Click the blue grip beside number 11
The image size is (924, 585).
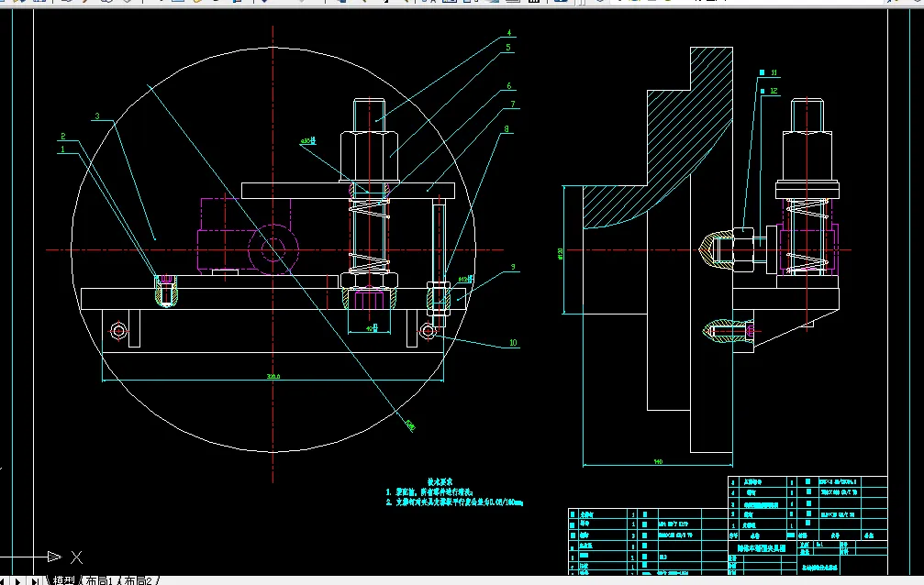coord(762,72)
